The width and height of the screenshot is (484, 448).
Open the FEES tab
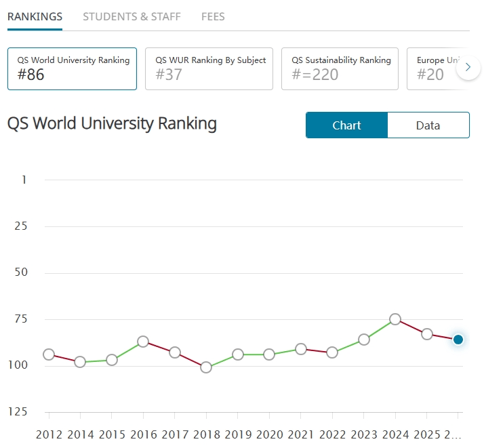pos(213,17)
